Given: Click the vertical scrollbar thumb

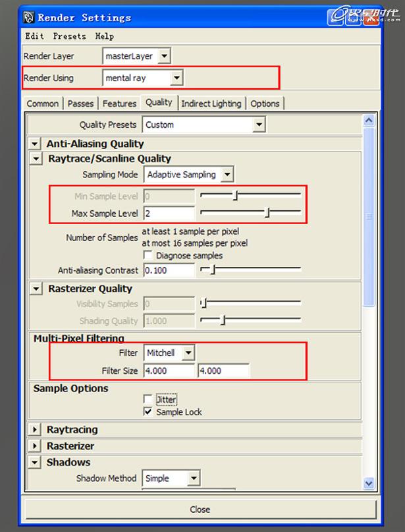Looking at the screenshot, I should 369,217.
